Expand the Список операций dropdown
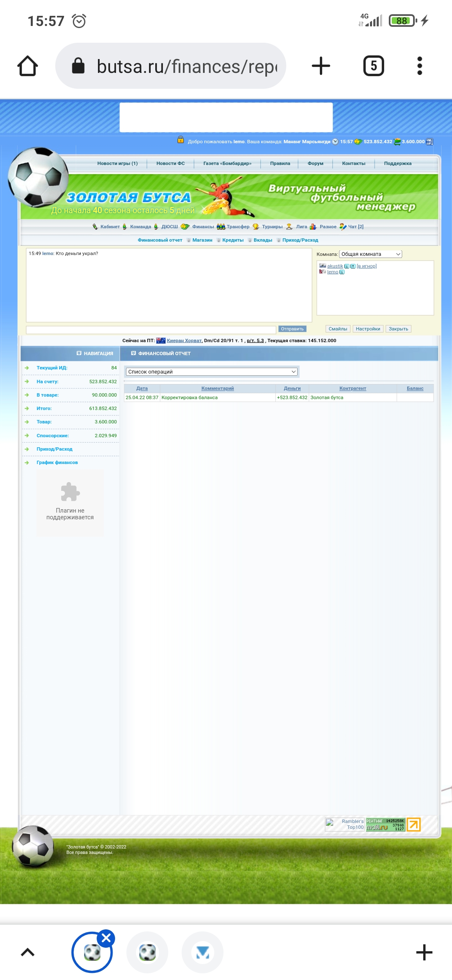 (212, 372)
